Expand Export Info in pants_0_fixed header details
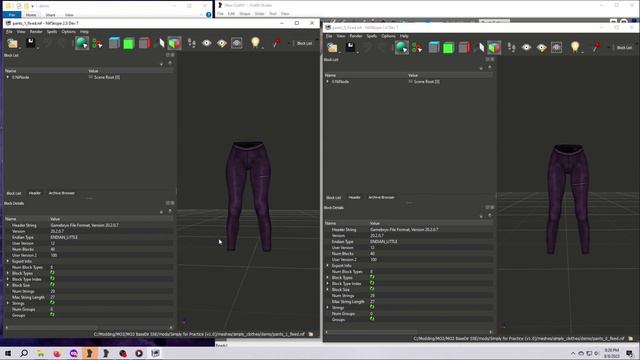Screen dimensions: 640x360 coord(327,265)
